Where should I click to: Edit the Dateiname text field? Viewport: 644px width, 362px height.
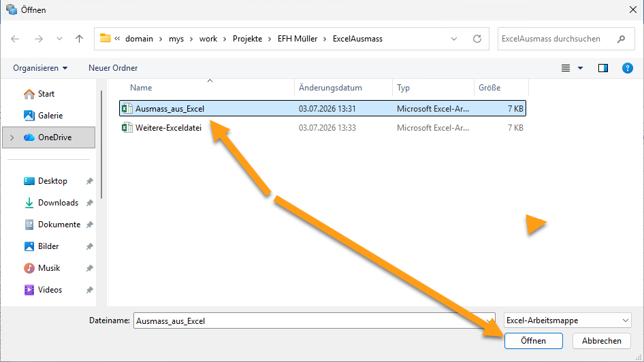click(315, 321)
